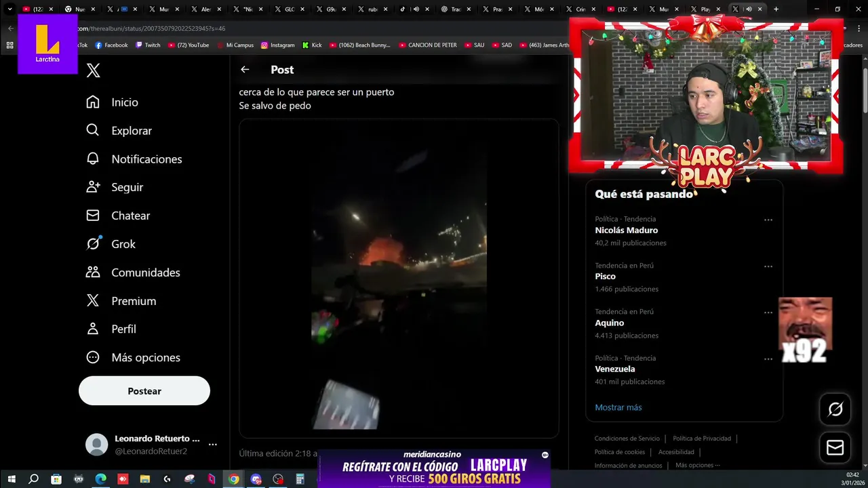Go back with the Post arrow
The image size is (868, 488).
pos(245,69)
